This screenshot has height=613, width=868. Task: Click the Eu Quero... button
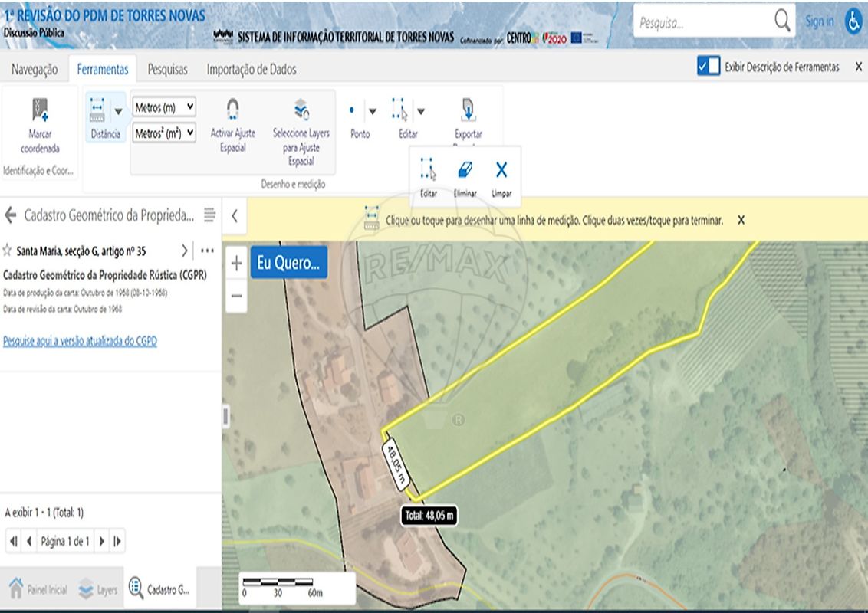(288, 263)
